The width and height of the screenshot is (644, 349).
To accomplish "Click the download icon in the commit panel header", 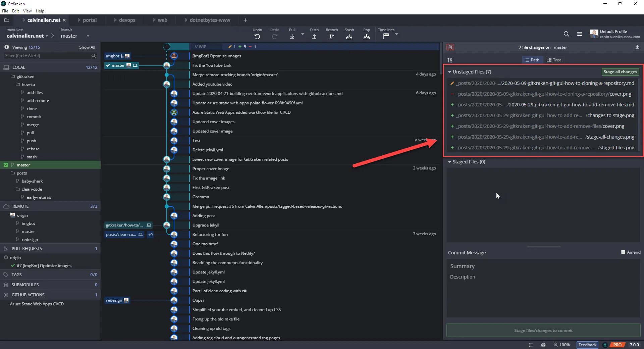I will coord(637,47).
